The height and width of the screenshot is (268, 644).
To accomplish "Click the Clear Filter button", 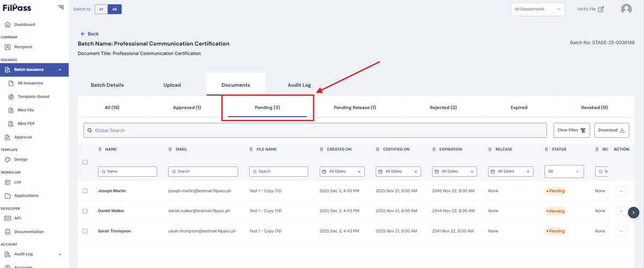I will click(x=573, y=131).
